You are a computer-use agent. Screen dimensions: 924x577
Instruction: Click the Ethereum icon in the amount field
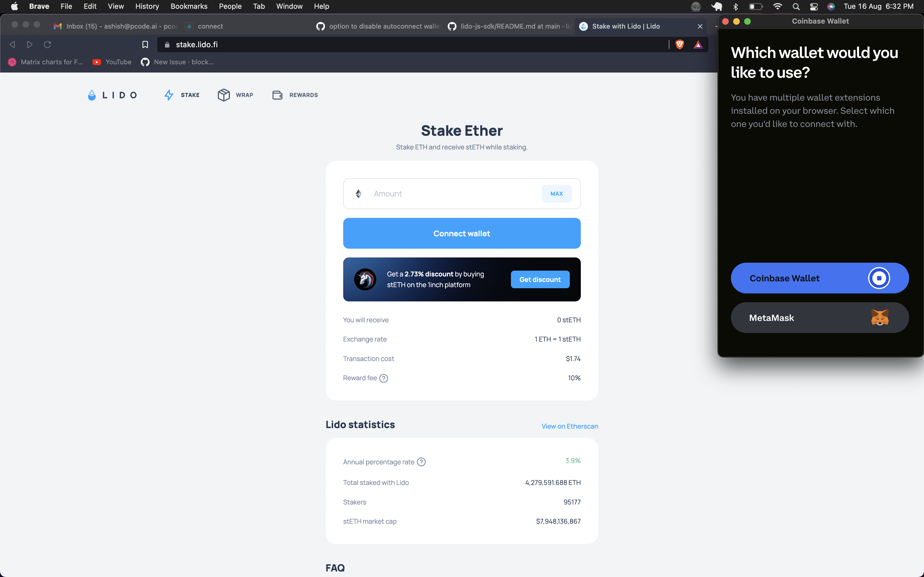(358, 193)
